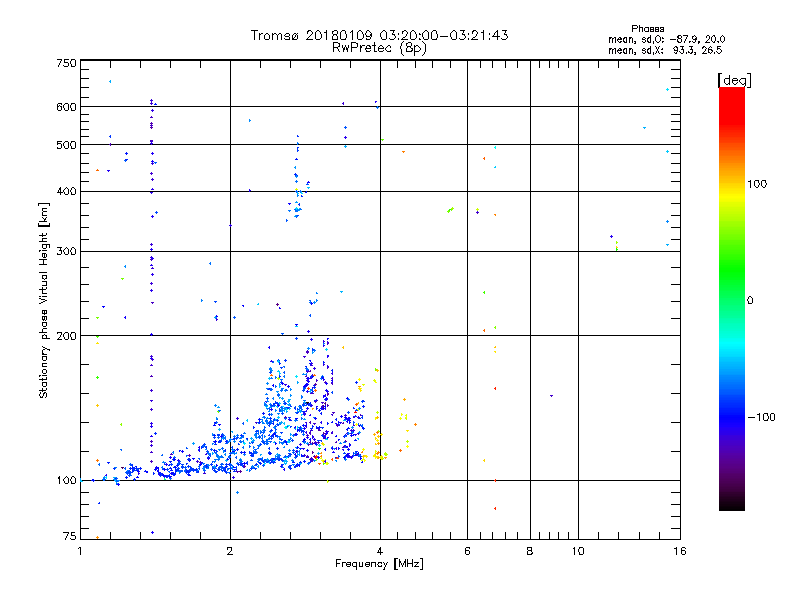Click the green section of the colorbar
Image resolution: width=800 pixels, height=600 pixels.
click(732, 270)
